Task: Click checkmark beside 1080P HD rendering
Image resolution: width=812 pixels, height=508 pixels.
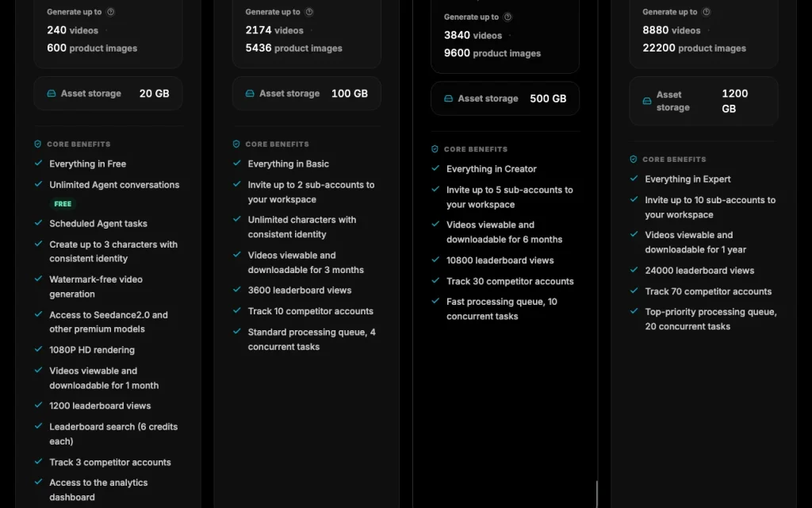Action: [x=38, y=349]
